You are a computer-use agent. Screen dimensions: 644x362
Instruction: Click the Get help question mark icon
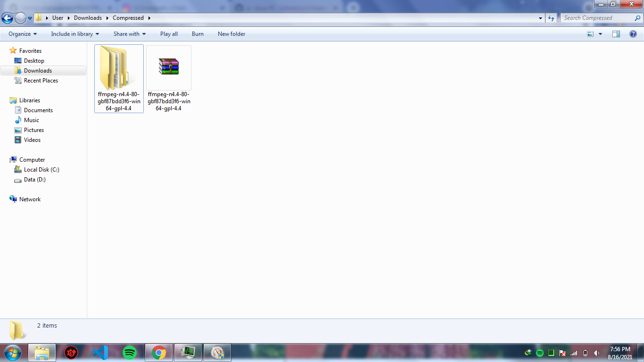click(633, 34)
